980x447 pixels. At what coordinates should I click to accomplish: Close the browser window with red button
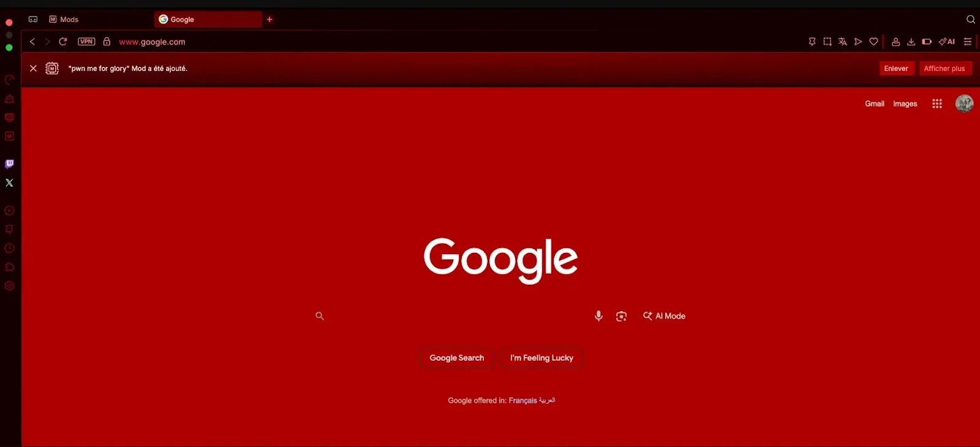(x=9, y=23)
